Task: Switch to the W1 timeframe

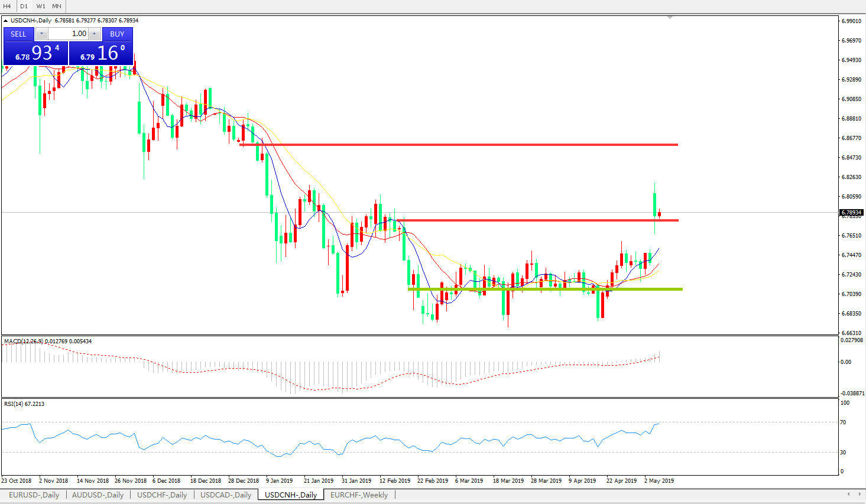Action: click(x=41, y=6)
